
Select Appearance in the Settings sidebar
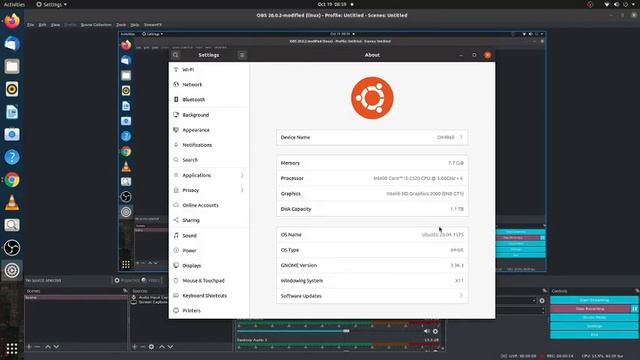pyautogui.click(x=209, y=130)
